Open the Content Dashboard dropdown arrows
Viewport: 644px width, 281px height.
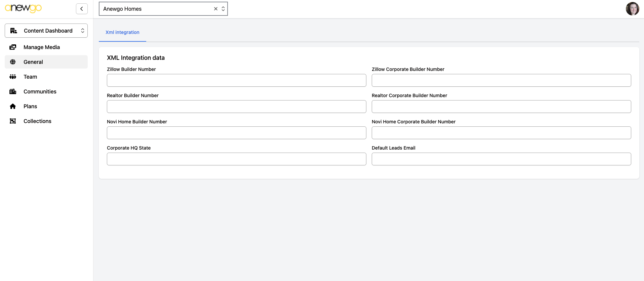pos(83,31)
